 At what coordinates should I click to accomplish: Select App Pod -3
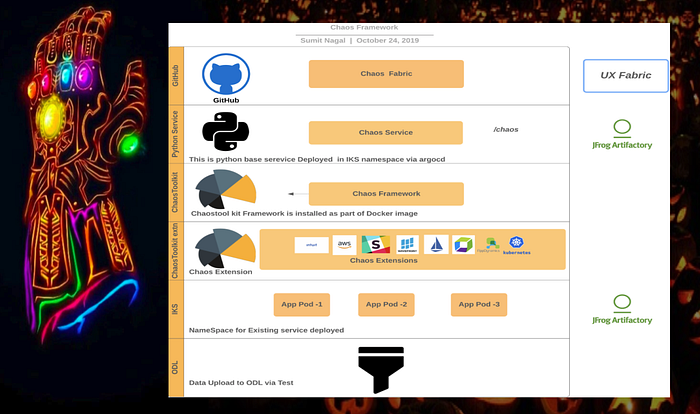[x=479, y=305]
